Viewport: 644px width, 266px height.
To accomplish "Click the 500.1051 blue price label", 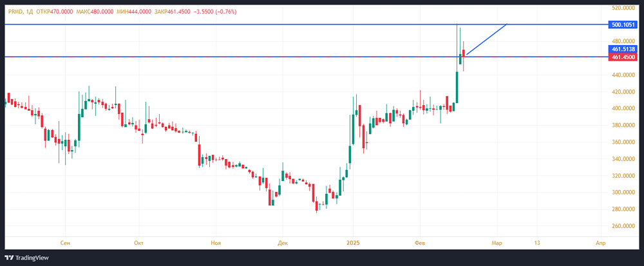I will [x=623, y=24].
